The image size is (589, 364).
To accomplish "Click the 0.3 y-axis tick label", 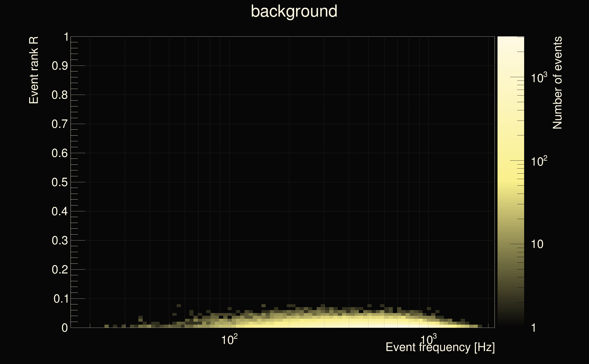I will pos(59,241).
